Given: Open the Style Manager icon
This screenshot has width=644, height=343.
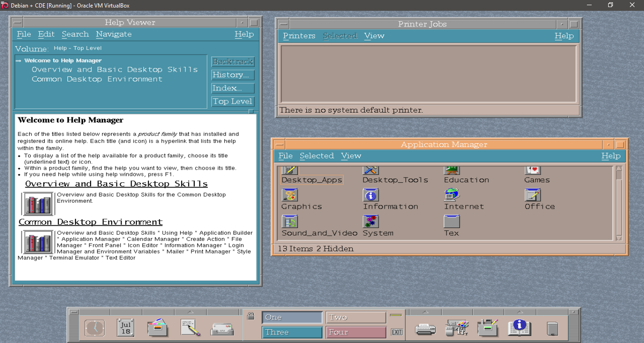Looking at the screenshot, I should (456, 327).
